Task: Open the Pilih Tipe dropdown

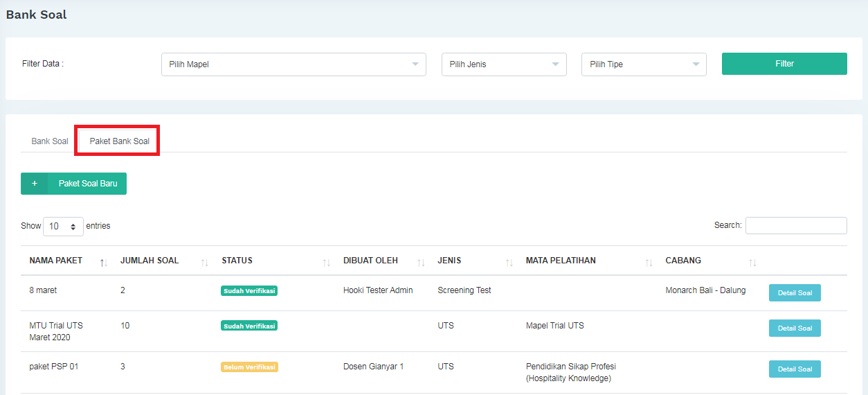Action: [644, 64]
